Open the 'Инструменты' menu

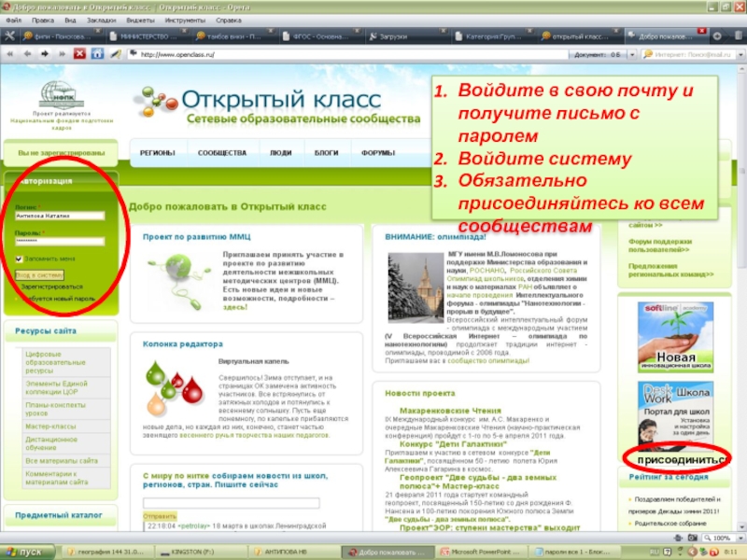185,21
